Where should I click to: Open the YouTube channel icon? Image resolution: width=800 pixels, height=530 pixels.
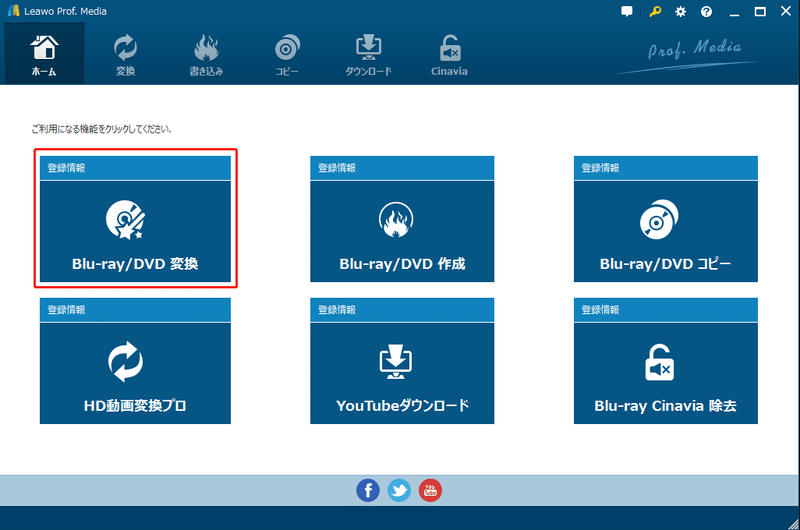430,490
